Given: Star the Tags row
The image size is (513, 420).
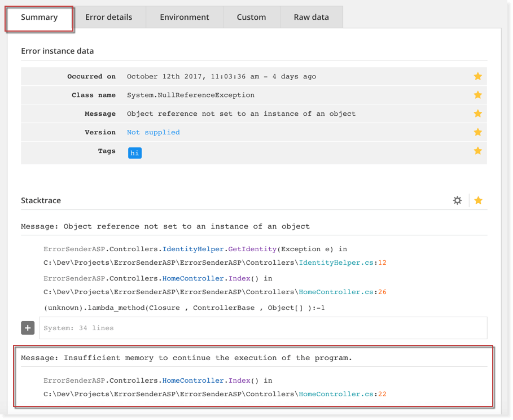Looking at the screenshot, I should click(x=477, y=151).
